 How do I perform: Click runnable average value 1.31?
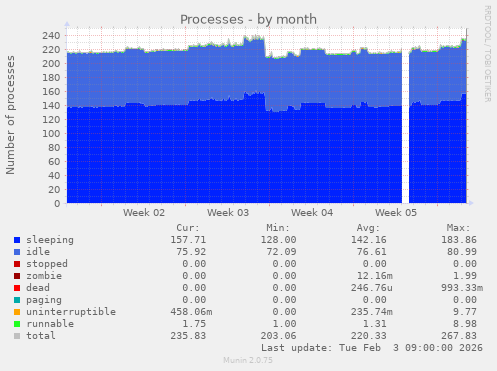375,324
